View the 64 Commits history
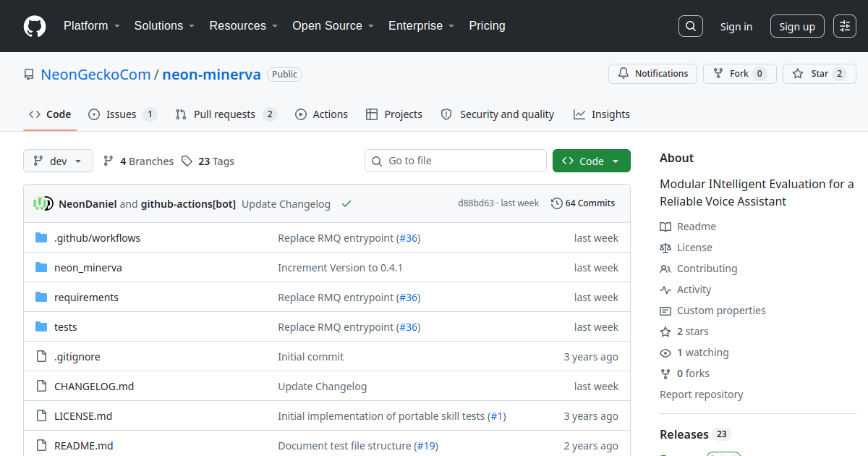This screenshot has height=456, width=868. (x=583, y=203)
